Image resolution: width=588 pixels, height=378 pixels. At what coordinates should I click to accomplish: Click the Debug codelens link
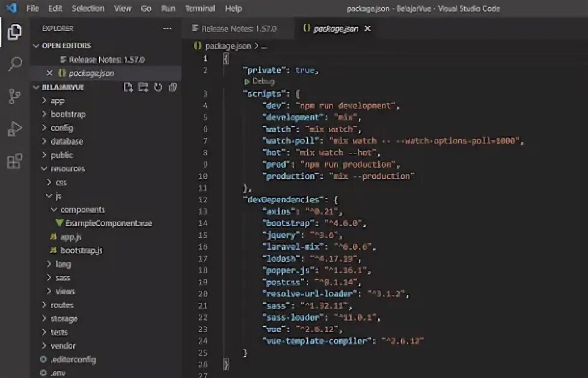click(x=263, y=81)
